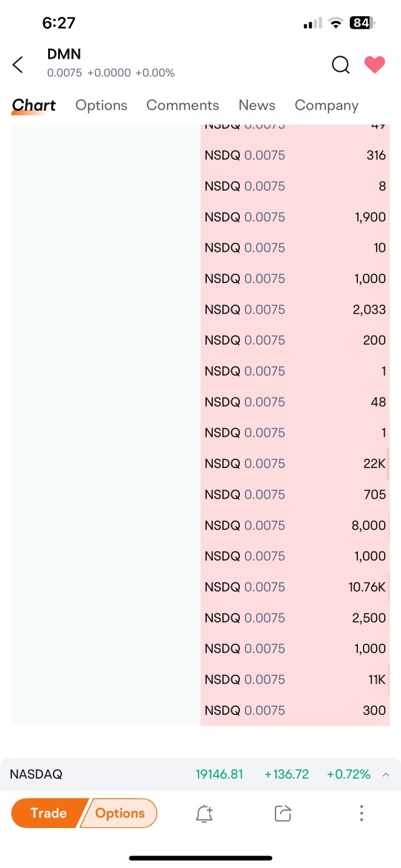Tap the share icon
The width and height of the screenshot is (401, 868).
pyautogui.click(x=283, y=813)
